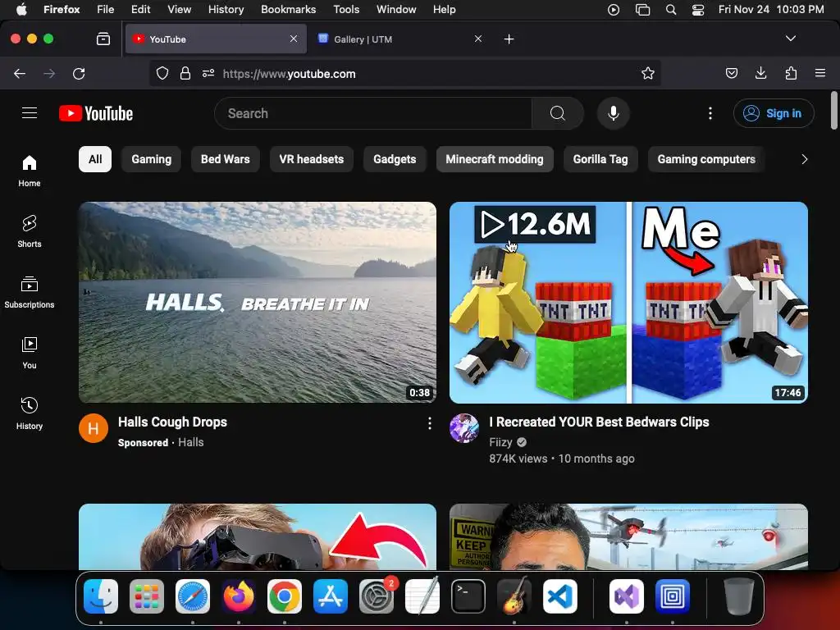
Task: Close the Gallery | UTM tab
Action: [x=478, y=39]
